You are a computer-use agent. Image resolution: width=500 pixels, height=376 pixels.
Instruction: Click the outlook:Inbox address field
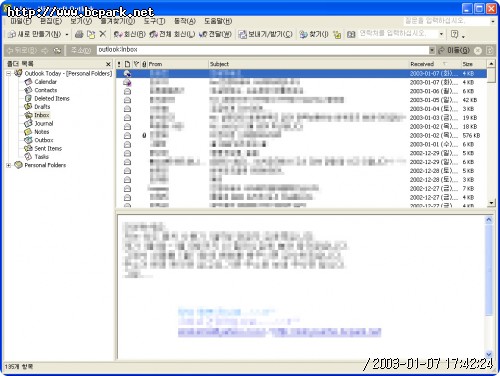[263, 50]
